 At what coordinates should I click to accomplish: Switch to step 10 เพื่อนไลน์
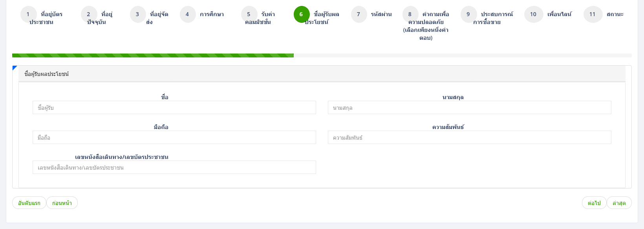click(x=533, y=15)
